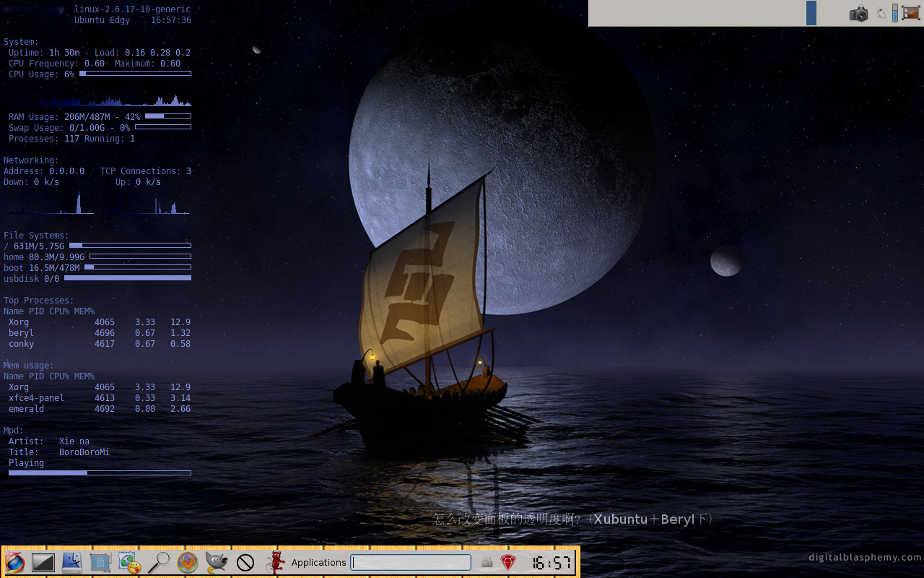Click the 16:57 digital clock
924x578 pixels.
pyautogui.click(x=552, y=563)
